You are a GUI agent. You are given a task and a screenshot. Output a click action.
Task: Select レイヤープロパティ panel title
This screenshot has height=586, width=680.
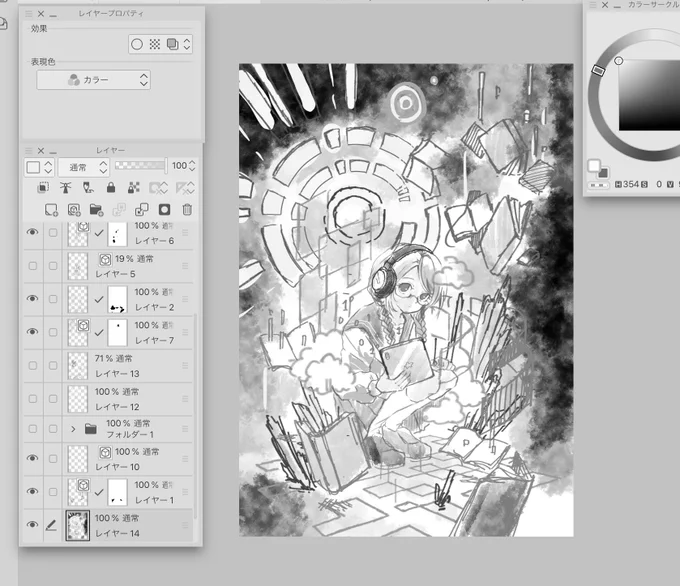tap(111, 13)
